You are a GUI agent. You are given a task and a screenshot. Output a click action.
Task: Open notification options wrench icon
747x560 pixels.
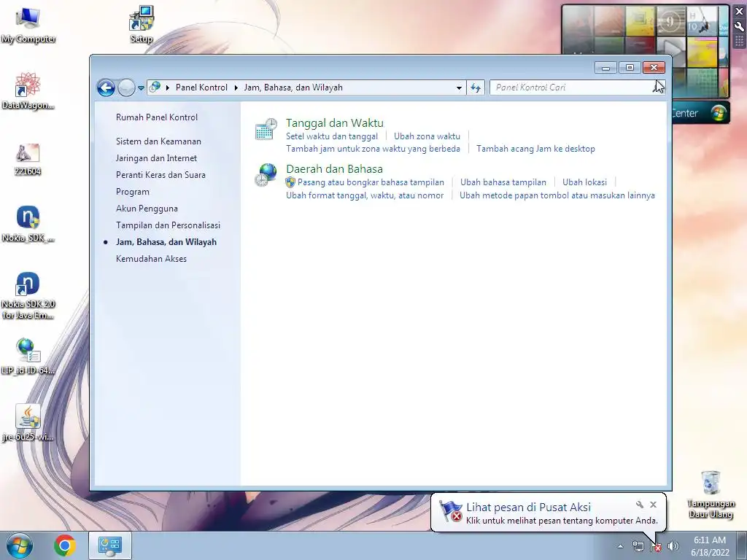tap(640, 505)
